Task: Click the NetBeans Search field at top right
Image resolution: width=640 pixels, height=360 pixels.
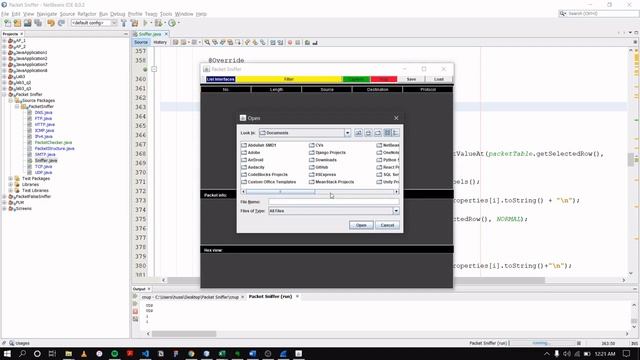Action: point(598,13)
